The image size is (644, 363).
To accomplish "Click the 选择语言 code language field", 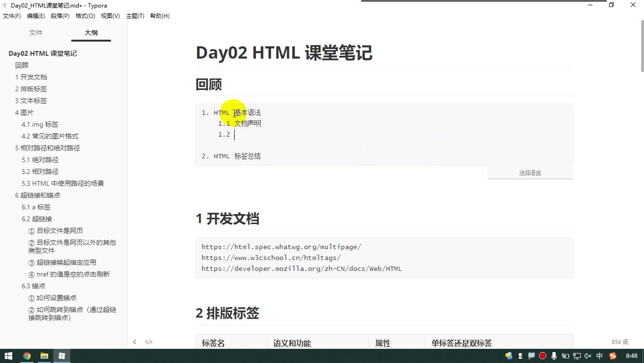I will (530, 173).
